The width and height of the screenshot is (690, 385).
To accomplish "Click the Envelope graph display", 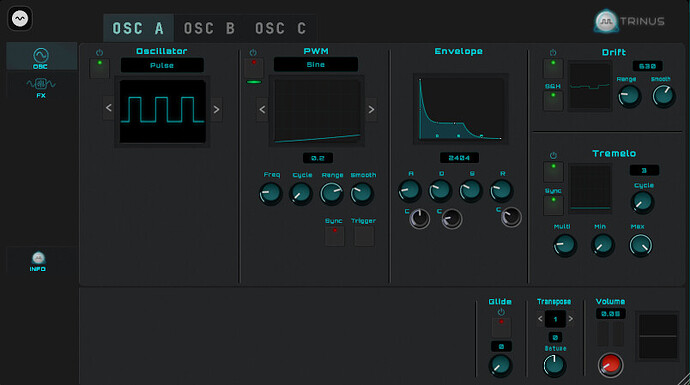I will [460, 109].
